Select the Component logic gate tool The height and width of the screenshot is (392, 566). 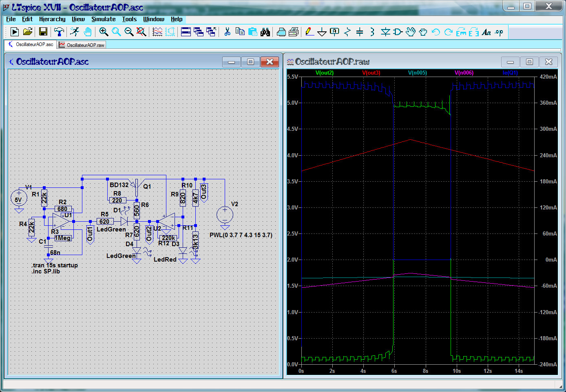[x=398, y=32]
